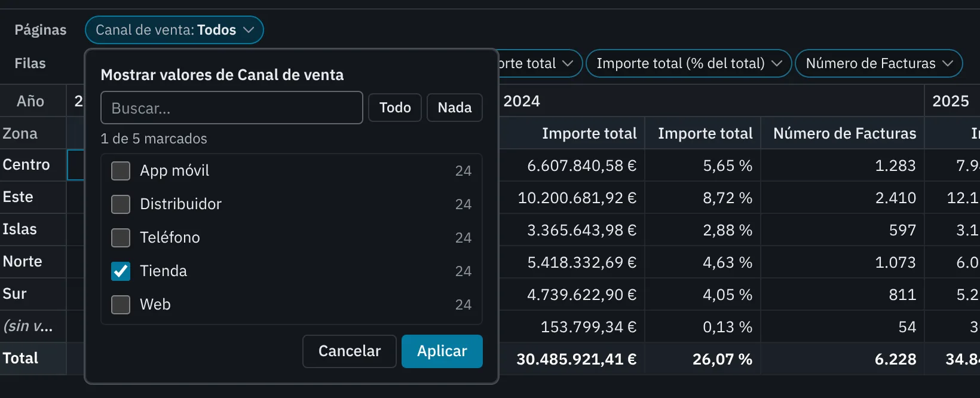
Task: Click the 2025 year column header
Action: (x=953, y=101)
